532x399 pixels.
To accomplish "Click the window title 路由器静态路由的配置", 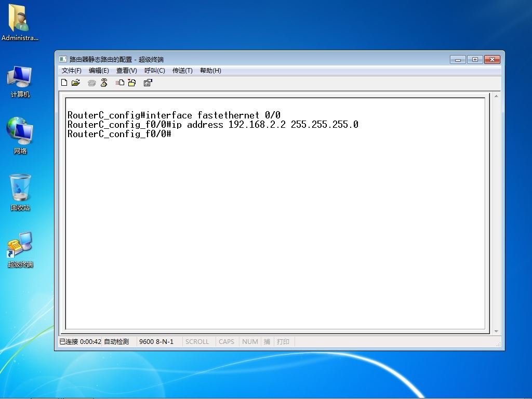I will [100, 59].
